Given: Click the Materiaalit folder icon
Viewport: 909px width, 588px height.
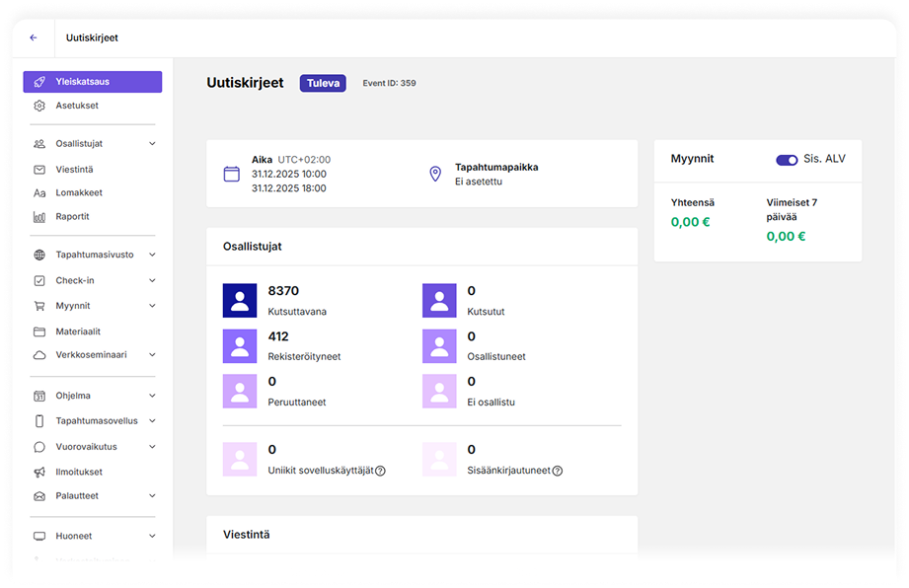Looking at the screenshot, I should click(x=39, y=331).
